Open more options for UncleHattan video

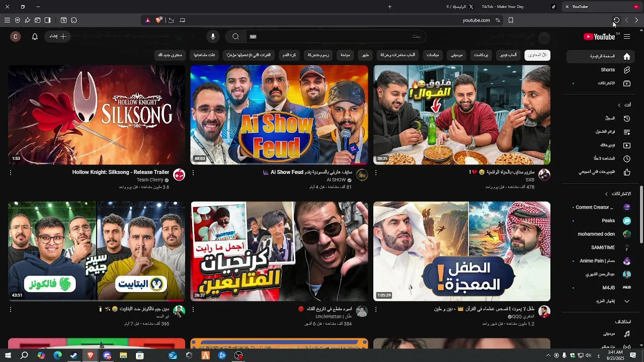coord(193,309)
